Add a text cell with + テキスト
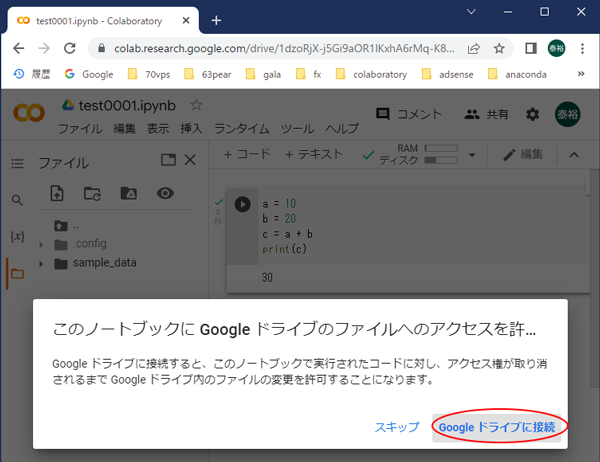 click(x=314, y=154)
